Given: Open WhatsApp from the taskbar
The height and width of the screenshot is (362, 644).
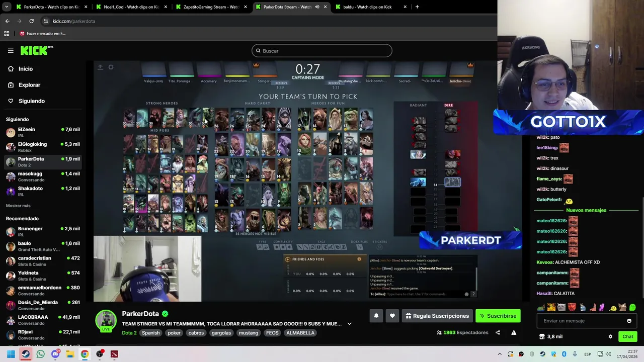Looking at the screenshot, I should pyautogui.click(x=40, y=354).
